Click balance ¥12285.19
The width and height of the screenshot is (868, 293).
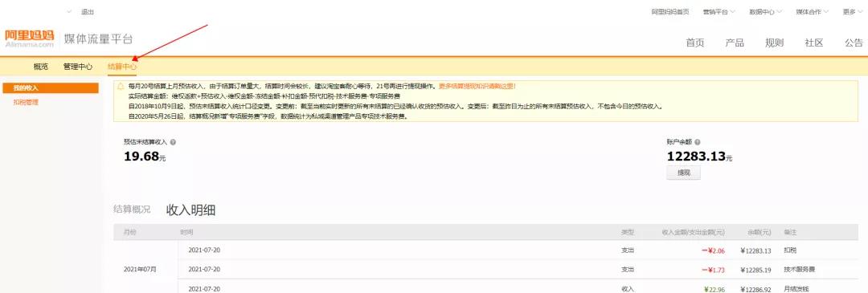[755, 270]
